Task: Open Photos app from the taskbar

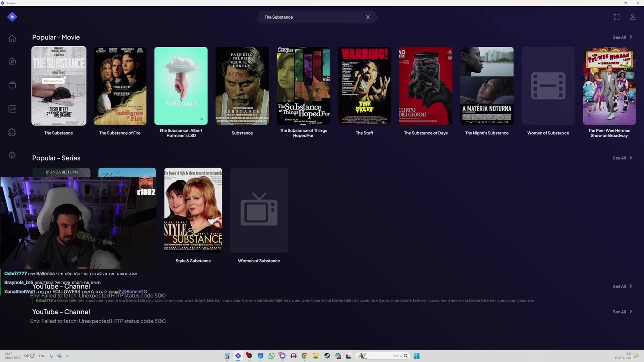Action: [x=260, y=356]
